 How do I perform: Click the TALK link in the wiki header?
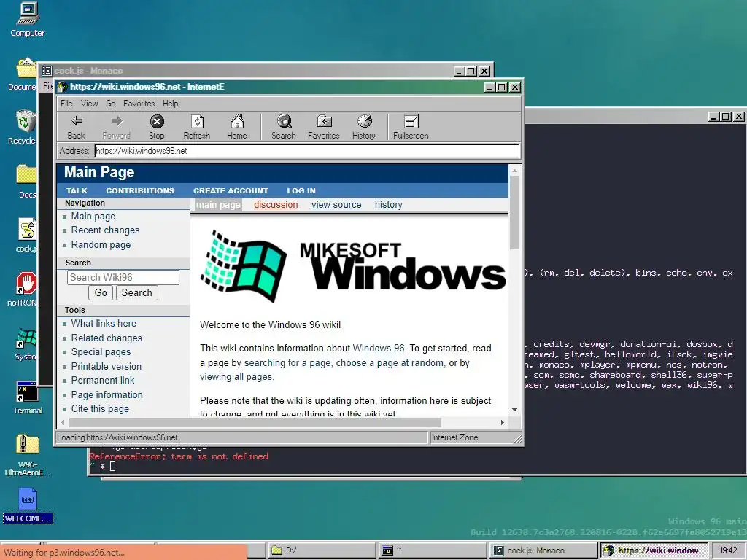(76, 190)
